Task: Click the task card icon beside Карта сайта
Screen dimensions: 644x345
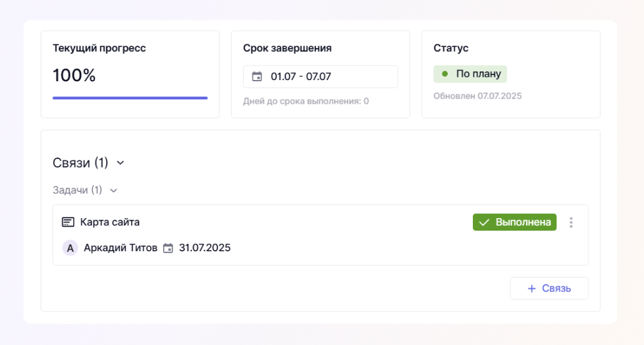Action: [x=68, y=222]
